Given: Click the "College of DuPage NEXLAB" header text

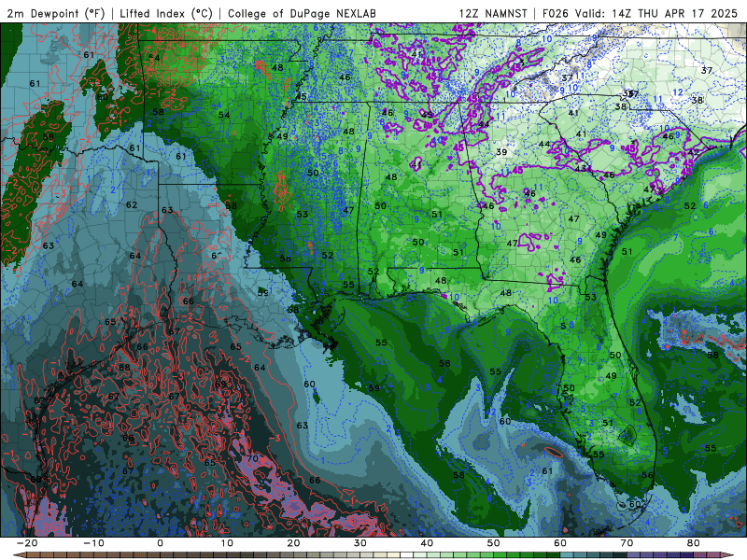Looking at the screenshot, I should pos(302,13).
